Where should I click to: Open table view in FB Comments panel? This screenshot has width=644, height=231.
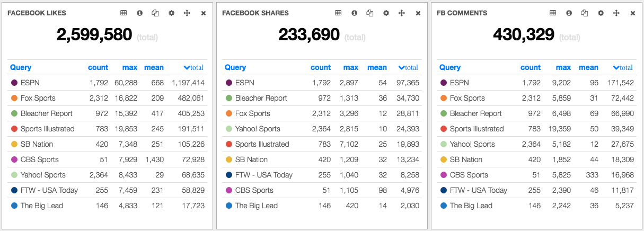click(553, 13)
